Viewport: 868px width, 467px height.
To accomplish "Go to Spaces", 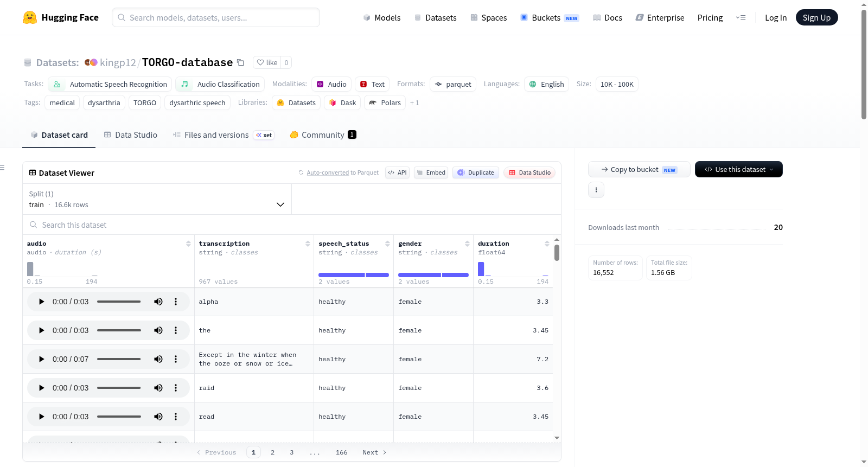I will coord(489,18).
